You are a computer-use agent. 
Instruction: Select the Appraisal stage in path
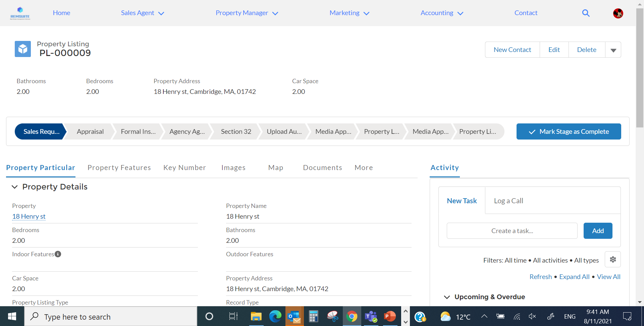[90, 131]
